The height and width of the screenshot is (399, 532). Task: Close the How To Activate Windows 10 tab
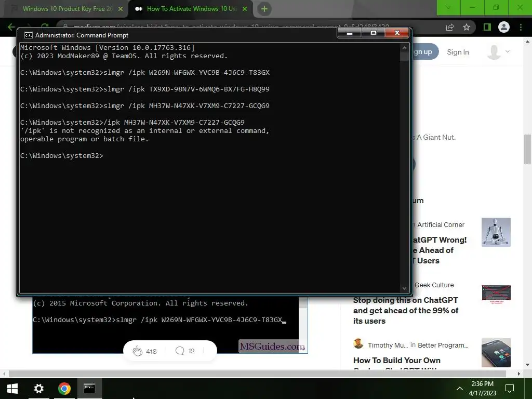[245, 9]
